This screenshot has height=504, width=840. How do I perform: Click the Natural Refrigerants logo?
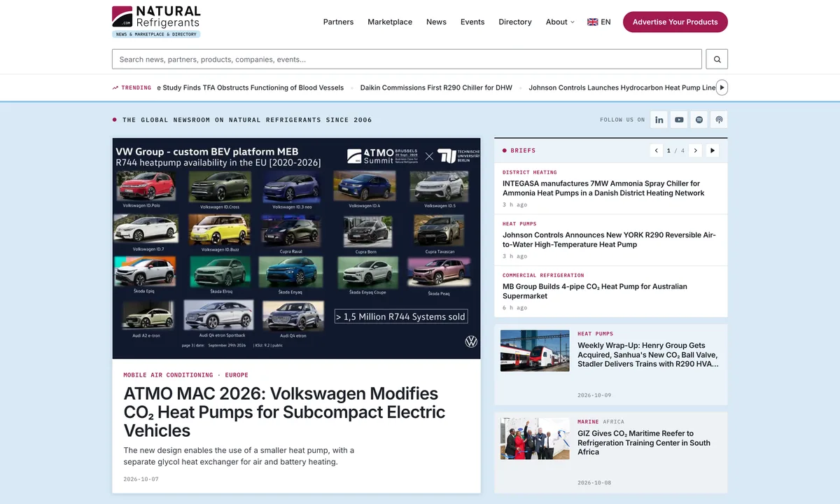click(x=156, y=21)
